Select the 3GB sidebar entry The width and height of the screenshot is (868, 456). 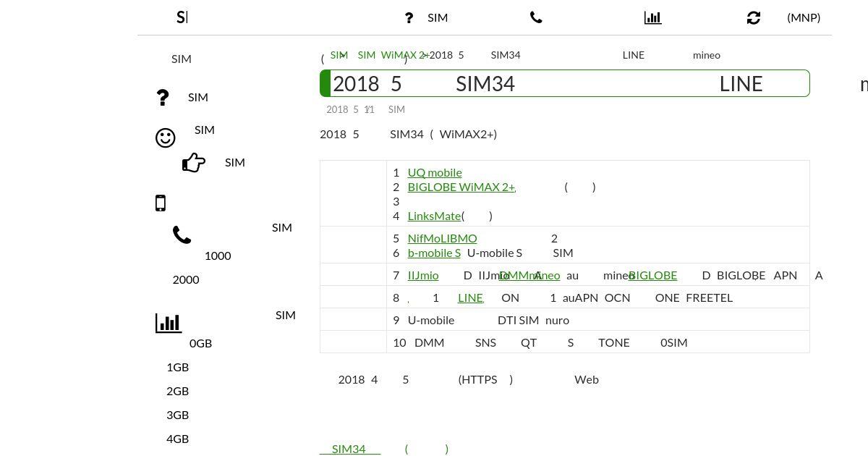click(x=177, y=415)
